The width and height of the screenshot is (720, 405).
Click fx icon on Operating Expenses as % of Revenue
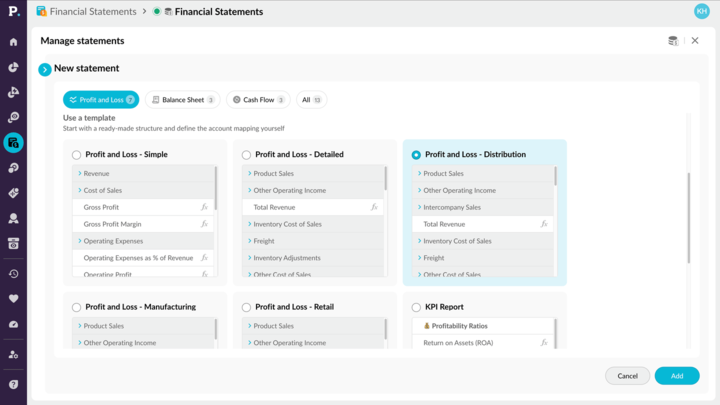point(204,258)
